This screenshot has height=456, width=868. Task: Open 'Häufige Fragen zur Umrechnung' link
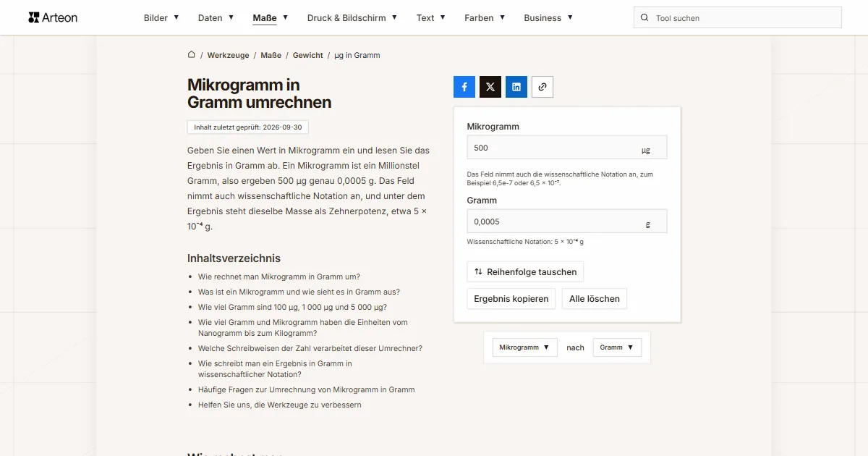tap(307, 389)
